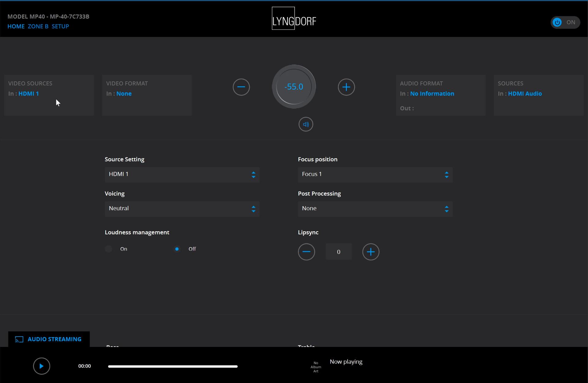588x383 pixels.
Task: Toggle the power ON switch
Action: click(x=565, y=22)
